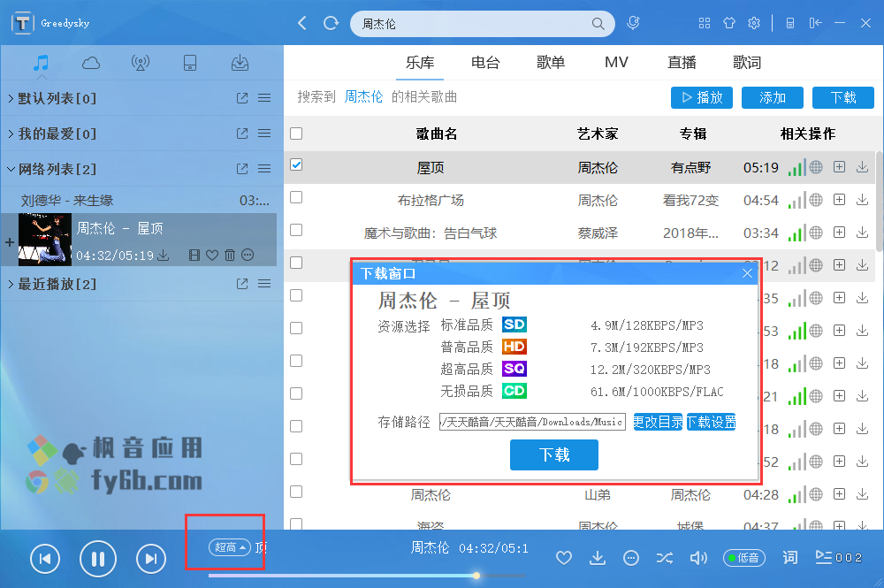Open the cloud music sidebar tab

[91, 63]
